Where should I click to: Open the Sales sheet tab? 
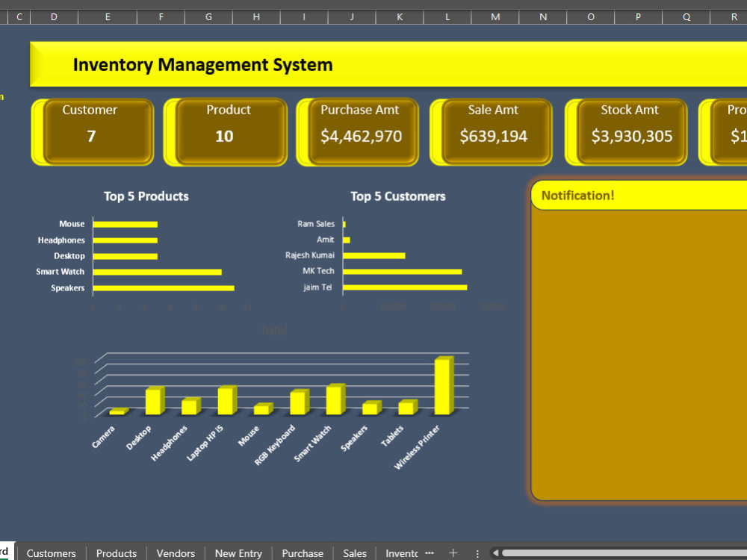354,553
